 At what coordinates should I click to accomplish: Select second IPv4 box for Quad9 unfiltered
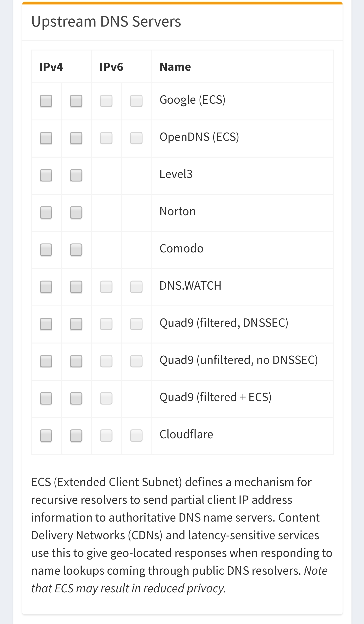pos(76,361)
